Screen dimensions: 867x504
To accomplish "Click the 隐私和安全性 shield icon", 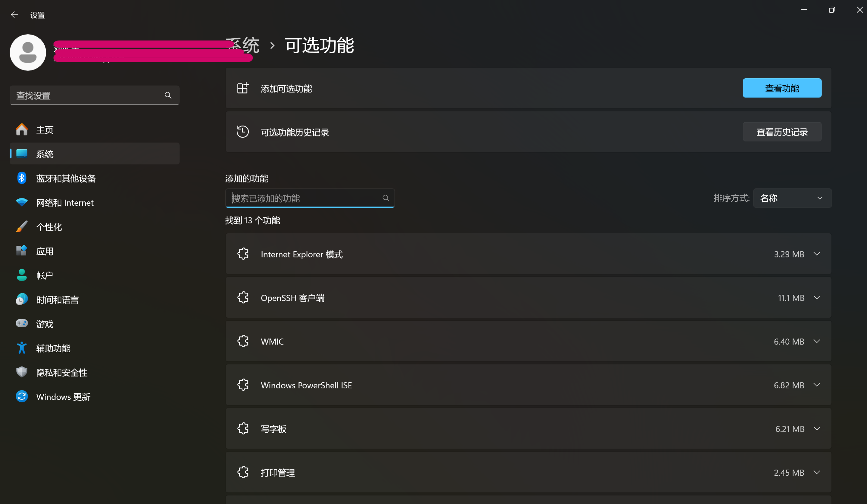I will tap(21, 372).
